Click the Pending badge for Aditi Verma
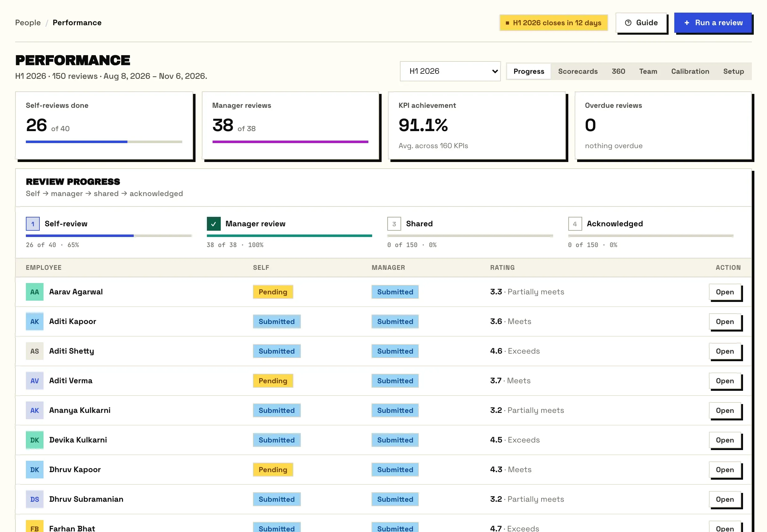Image resolution: width=767 pixels, height=532 pixels. (x=273, y=381)
